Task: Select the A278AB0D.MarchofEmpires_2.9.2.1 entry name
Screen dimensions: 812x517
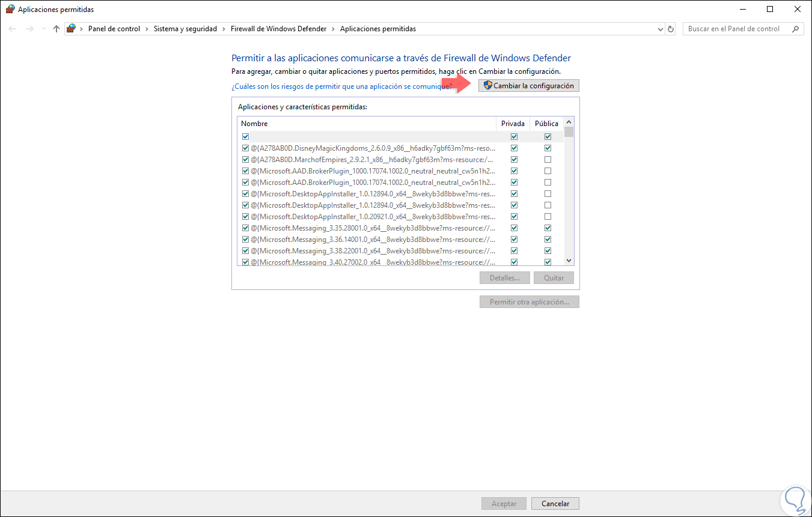Action: (373, 160)
